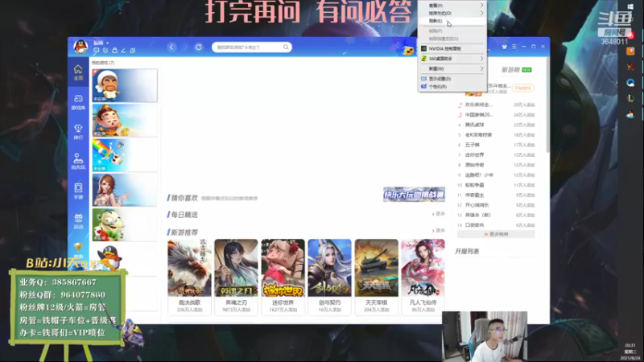Image resolution: width=644 pixels, height=362 pixels.
Task: Open the 抢先玩 joystick sidebar icon
Action: tap(78, 162)
